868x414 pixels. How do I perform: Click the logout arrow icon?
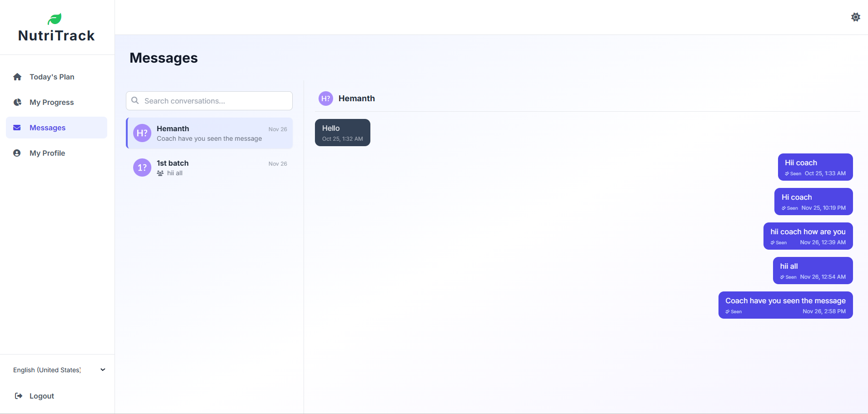(19, 396)
